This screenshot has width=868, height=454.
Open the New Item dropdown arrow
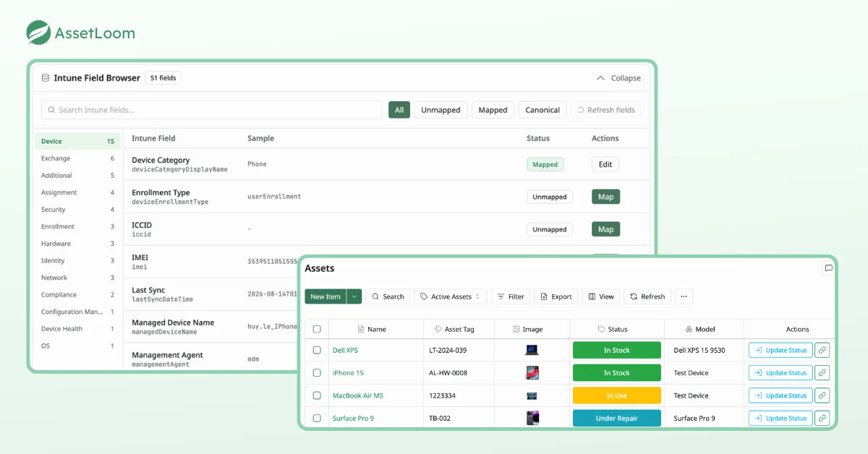[354, 296]
